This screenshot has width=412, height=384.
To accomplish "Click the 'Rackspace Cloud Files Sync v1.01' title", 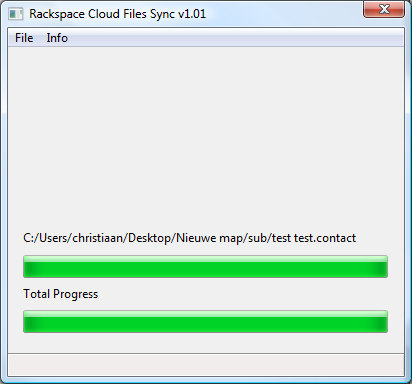I will (x=118, y=14).
